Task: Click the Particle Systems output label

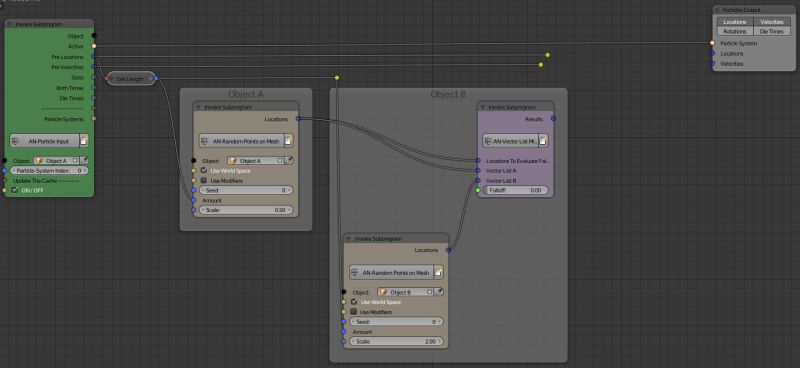Action: tap(63, 119)
